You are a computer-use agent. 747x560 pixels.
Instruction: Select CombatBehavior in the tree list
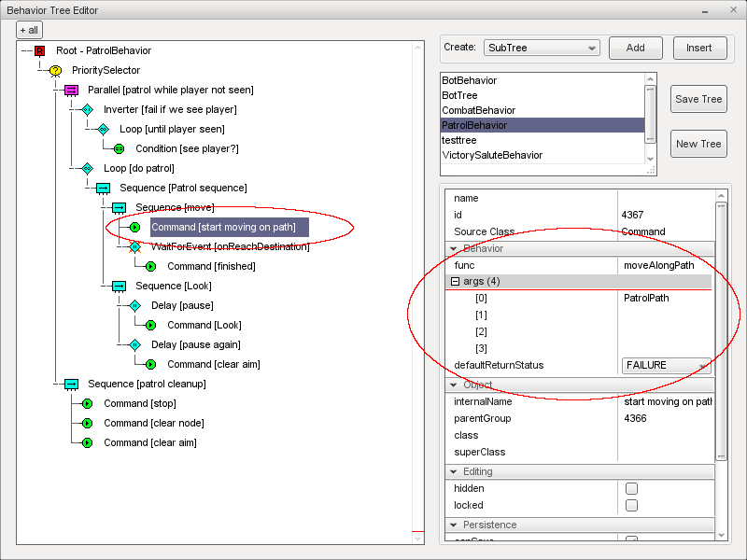(478, 110)
